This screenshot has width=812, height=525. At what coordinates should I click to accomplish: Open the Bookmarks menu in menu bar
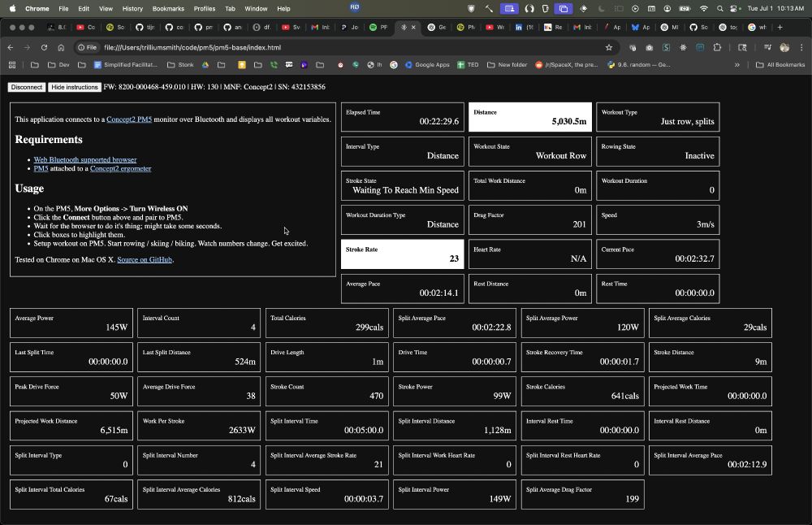168,8
